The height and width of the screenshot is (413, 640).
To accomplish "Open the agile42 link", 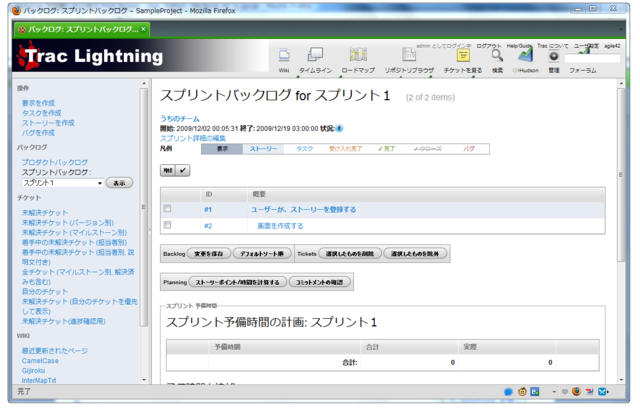I will [x=612, y=46].
